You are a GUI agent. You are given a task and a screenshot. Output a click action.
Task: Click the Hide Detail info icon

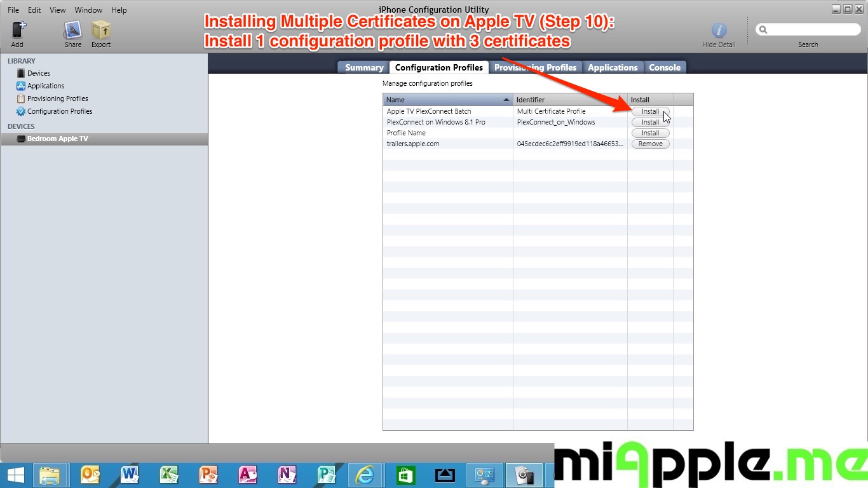click(719, 30)
